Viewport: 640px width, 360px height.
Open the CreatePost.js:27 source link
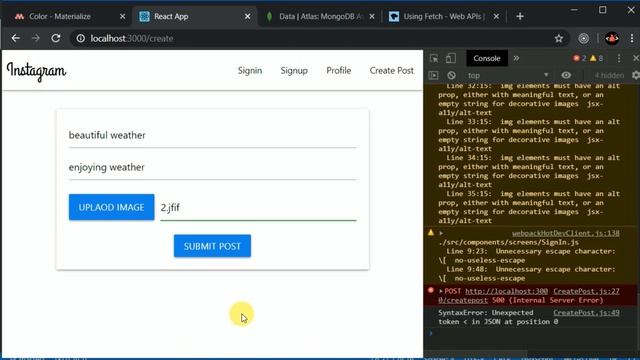(x=586, y=291)
